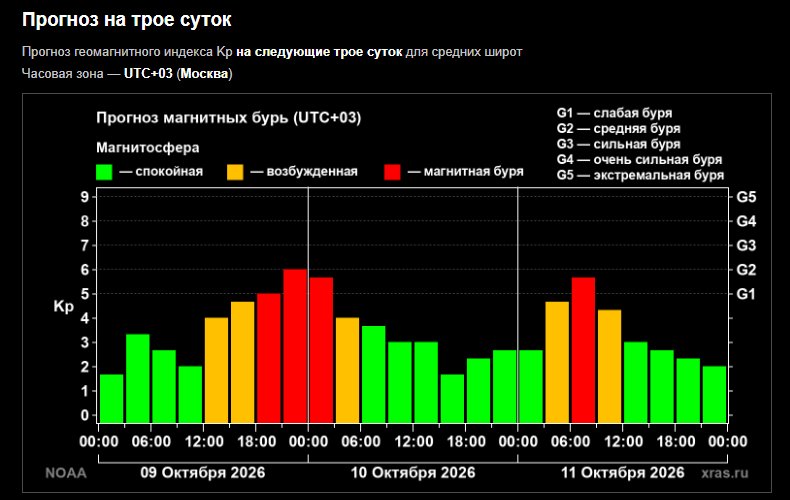Click the green 'спокойная' legend swatch
This screenshot has width=790, height=500.
click(104, 172)
